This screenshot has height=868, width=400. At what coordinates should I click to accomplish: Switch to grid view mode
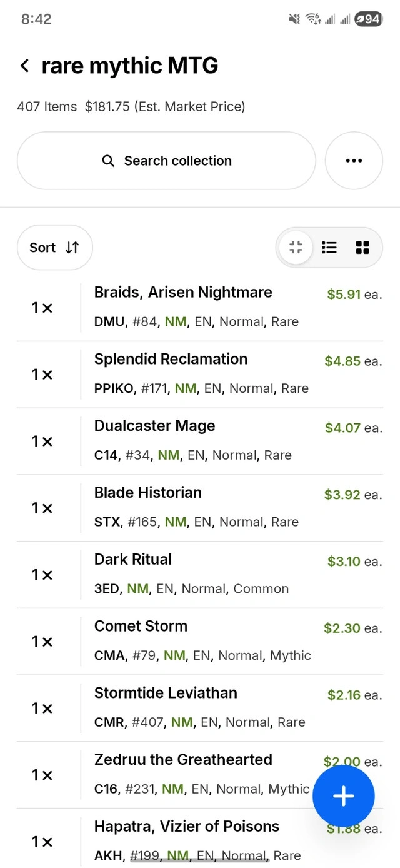[x=362, y=248]
